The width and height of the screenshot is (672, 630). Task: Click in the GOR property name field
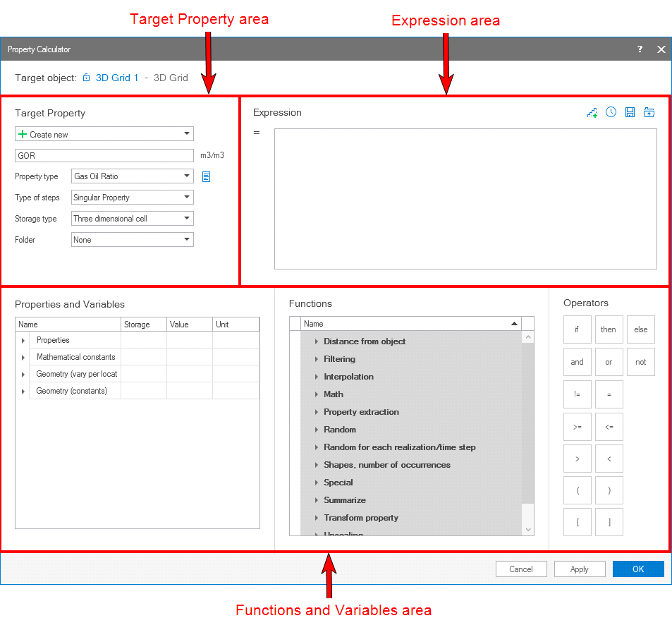(x=104, y=156)
